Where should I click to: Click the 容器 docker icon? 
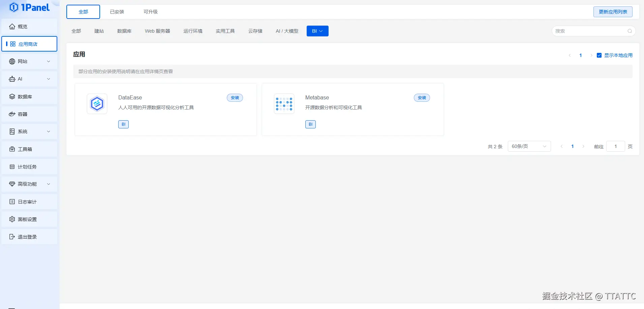pyautogui.click(x=12, y=114)
